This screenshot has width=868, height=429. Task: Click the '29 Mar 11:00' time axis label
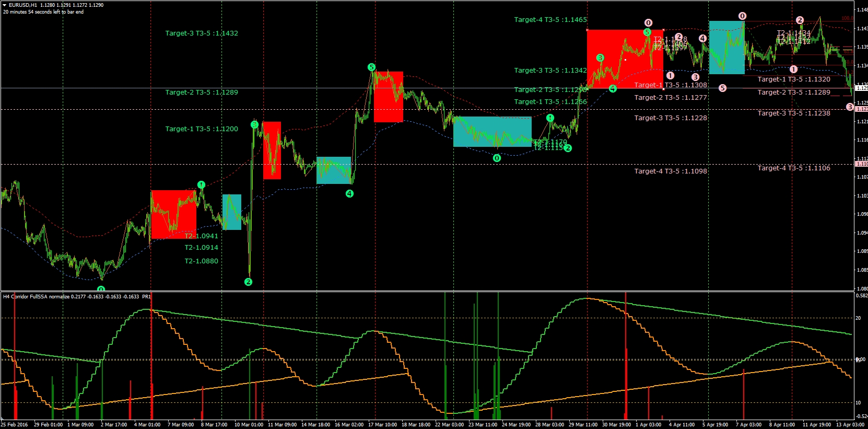pos(583,425)
